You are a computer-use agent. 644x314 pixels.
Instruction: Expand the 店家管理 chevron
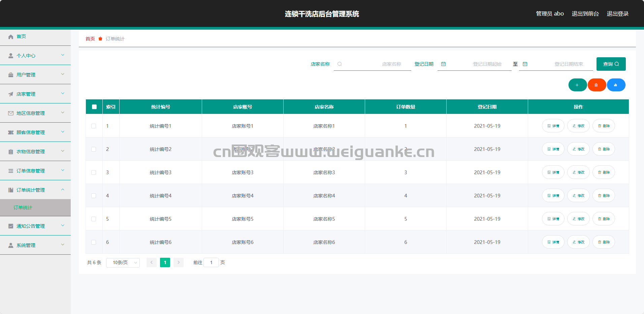tap(63, 93)
